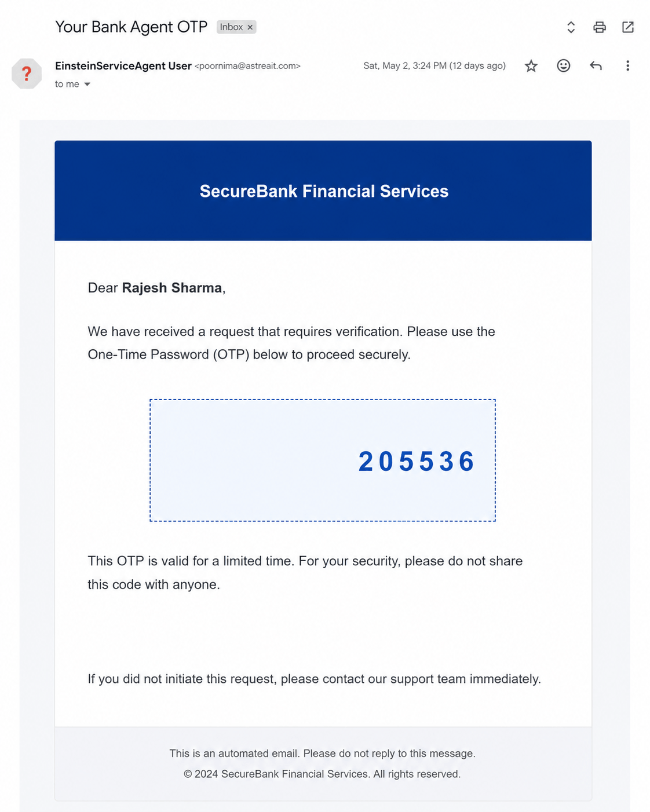Remove the Inbox label
650x812 pixels.
pyautogui.click(x=250, y=27)
